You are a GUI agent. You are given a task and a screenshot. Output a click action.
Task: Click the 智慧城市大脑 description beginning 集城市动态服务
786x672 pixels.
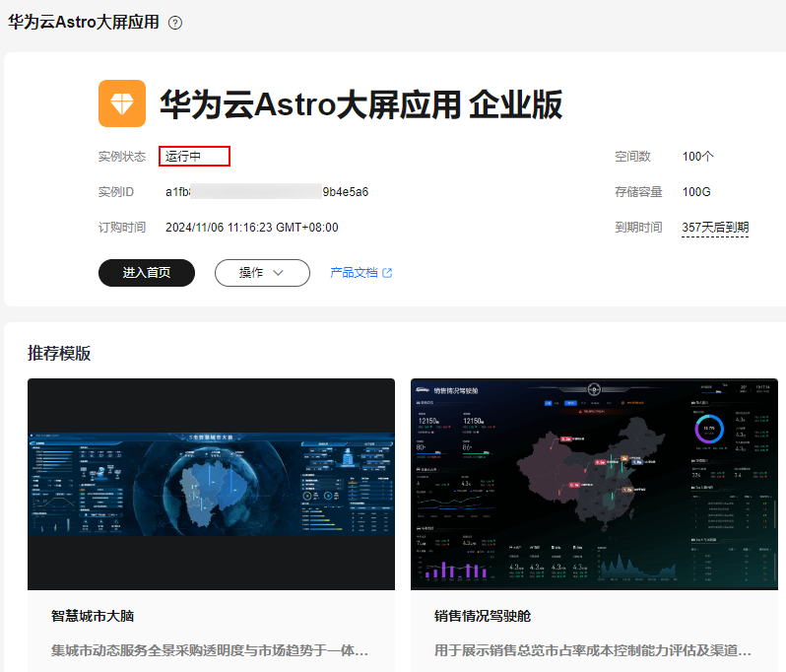[x=210, y=651]
